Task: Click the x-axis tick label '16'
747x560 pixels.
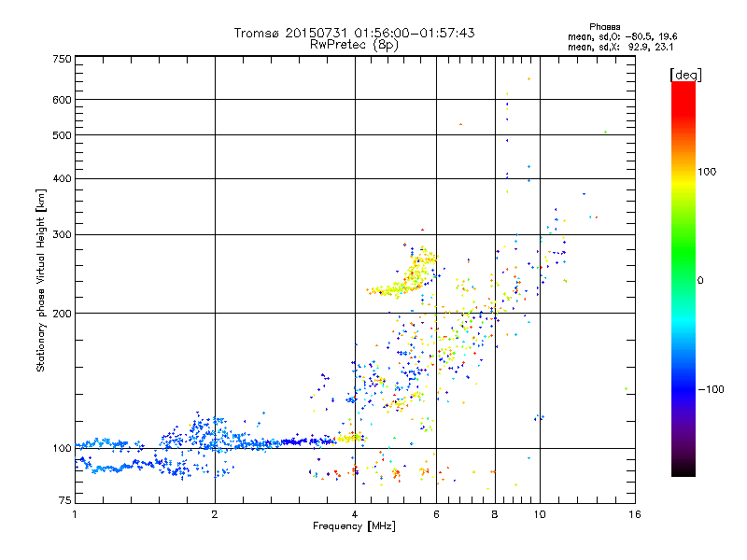Action: (635, 514)
